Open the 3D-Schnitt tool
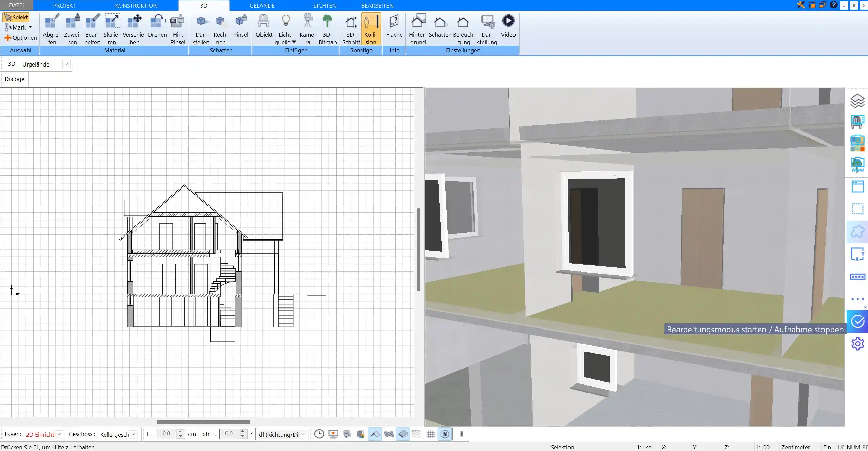868x451 pixels. point(351,29)
